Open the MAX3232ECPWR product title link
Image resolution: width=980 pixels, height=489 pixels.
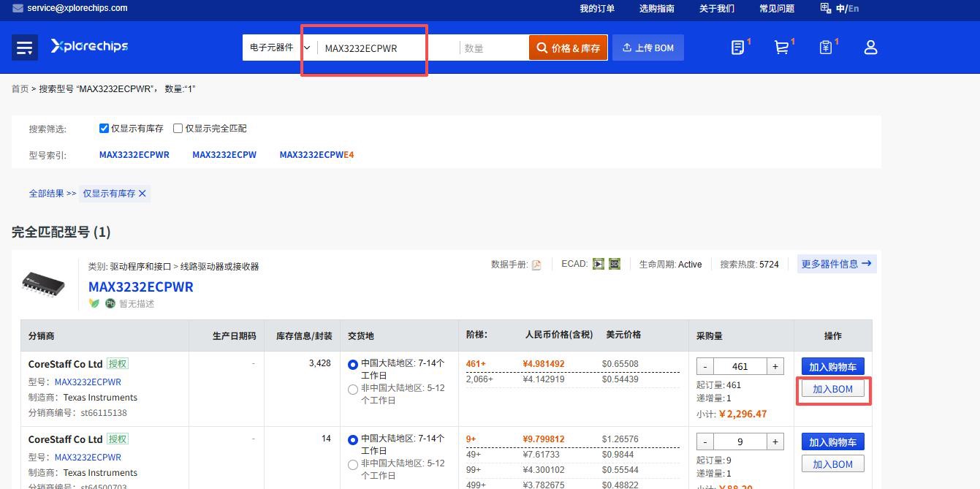pos(141,287)
